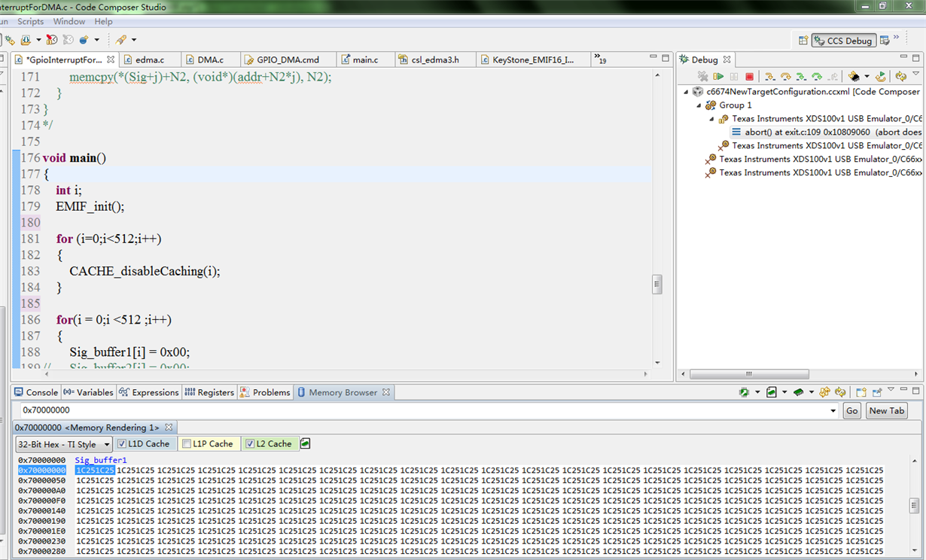
Task: Open the Memory Browser view menu triangle
Action: tap(891, 389)
